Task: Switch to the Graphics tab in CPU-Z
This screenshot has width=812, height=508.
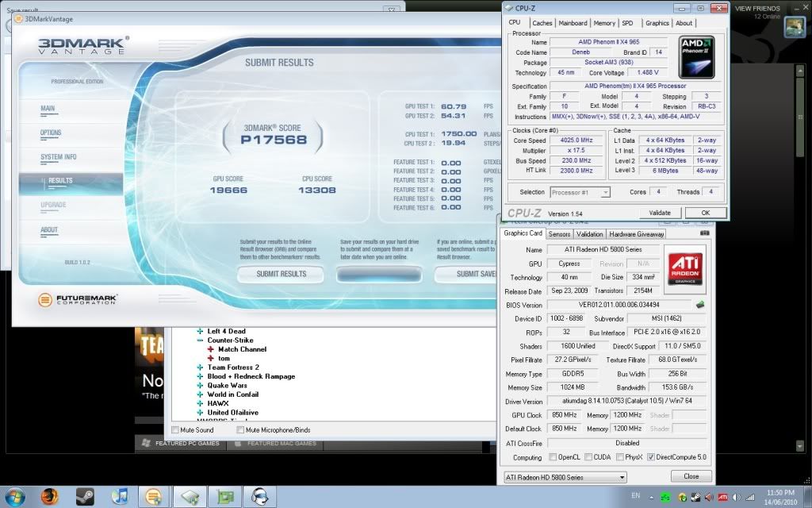Action: [x=657, y=23]
